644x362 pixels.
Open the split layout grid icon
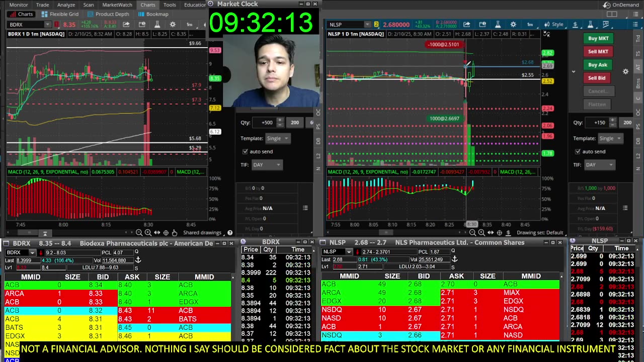(612, 14)
